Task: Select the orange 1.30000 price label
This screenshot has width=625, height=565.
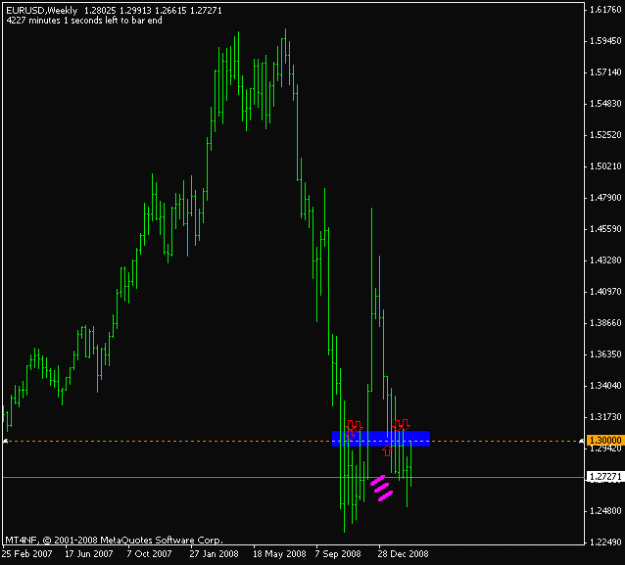Action: point(605,440)
